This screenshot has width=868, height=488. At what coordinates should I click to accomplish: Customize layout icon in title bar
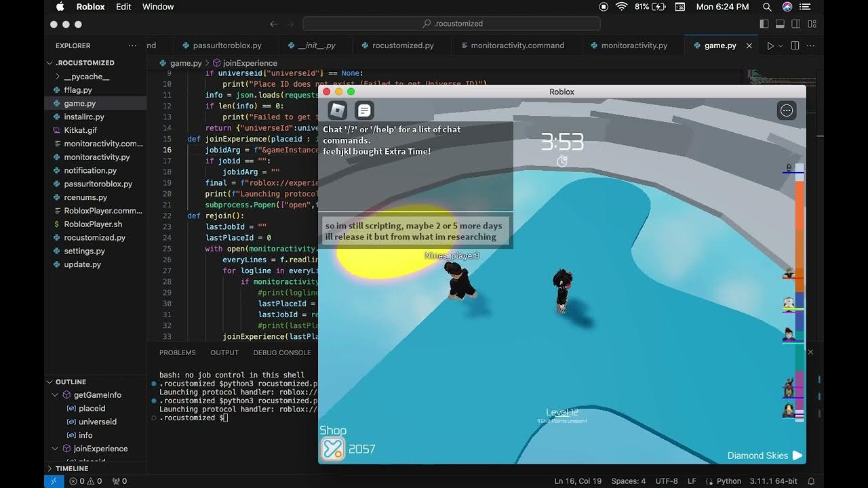tap(812, 24)
